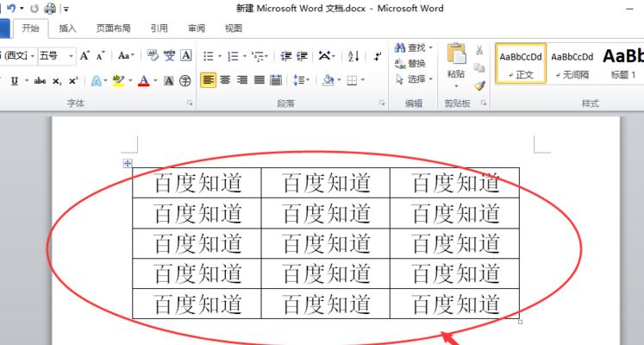Select the 开始 ribbon tab
The height and width of the screenshot is (345, 644).
pyautogui.click(x=31, y=28)
